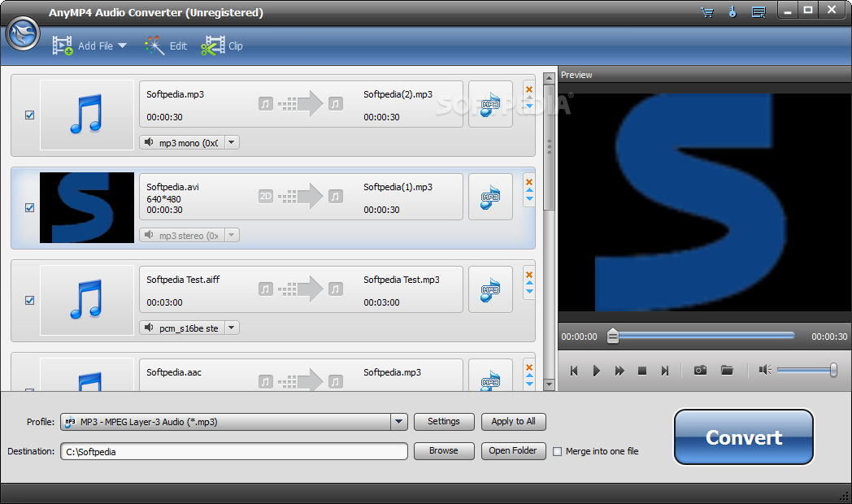Open MP3 format icon for Softpedia Test.mp3
The image size is (852, 504).
click(490, 289)
